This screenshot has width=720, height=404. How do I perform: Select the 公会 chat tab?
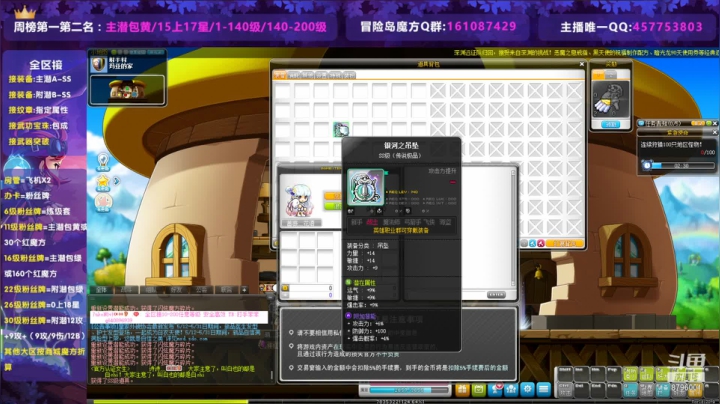(201, 290)
